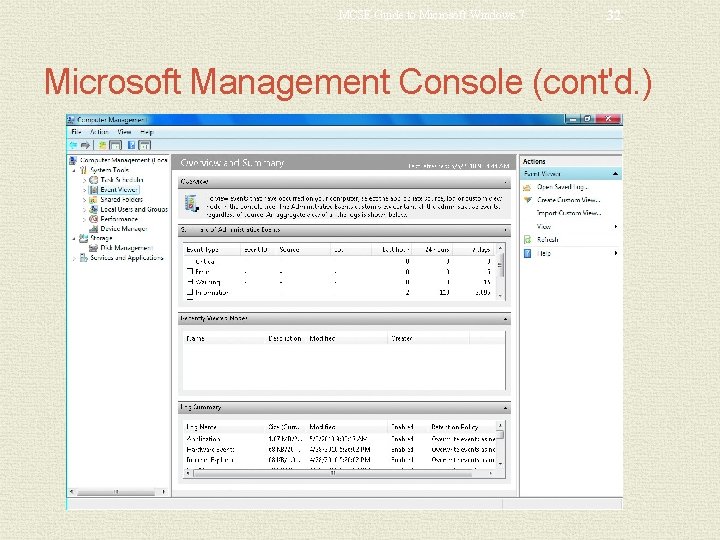Viewport: 720px width, 540px height.
Task: Click the Log Summary vertical scrollbar down arrow
Action: [x=500, y=464]
